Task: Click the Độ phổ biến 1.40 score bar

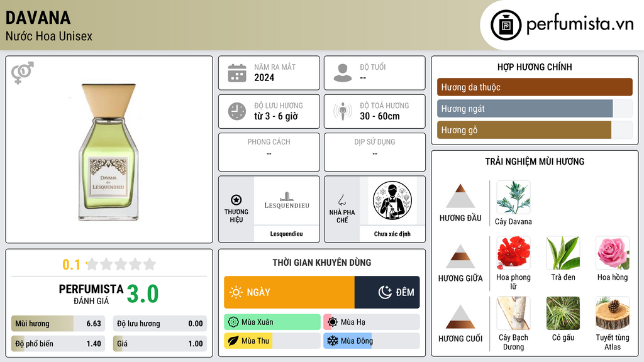Action: [x=58, y=344]
